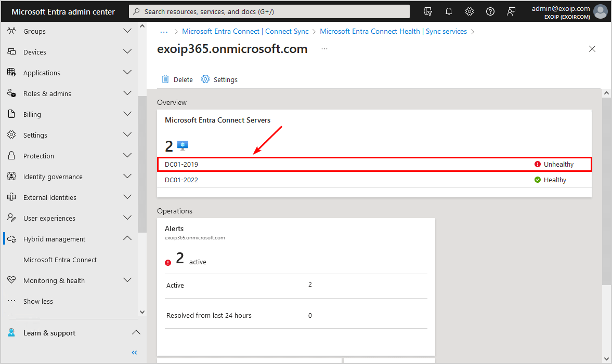
Task: Click the main content vertical scrollbar
Action: (x=606, y=191)
